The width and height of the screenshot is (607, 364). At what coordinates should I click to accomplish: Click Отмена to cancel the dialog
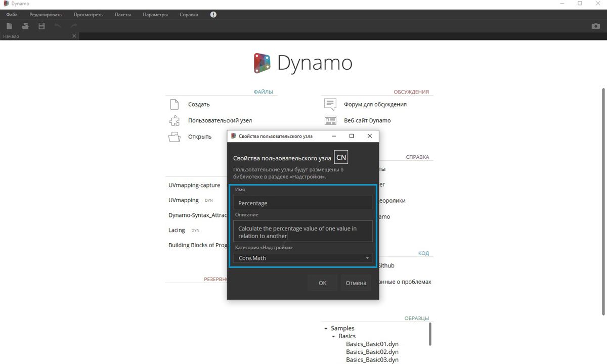[x=356, y=283]
